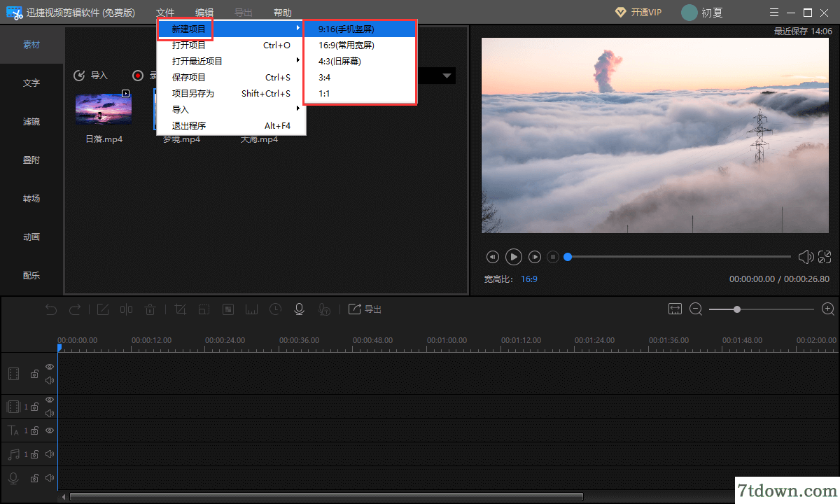Image resolution: width=840 pixels, height=504 pixels.
Task: Lock the music track
Action: [x=34, y=454]
